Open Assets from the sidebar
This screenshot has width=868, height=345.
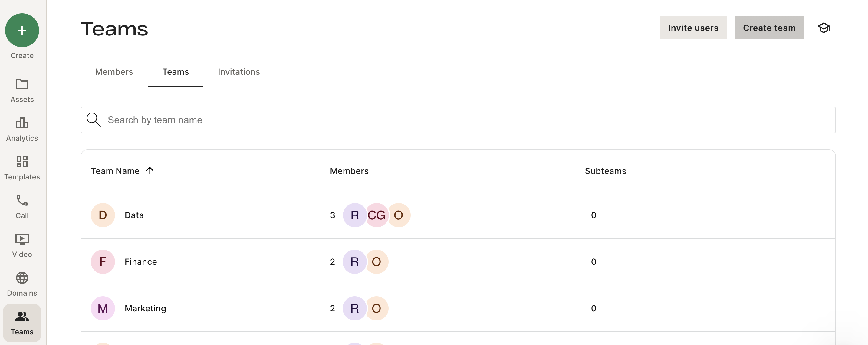pos(22,90)
